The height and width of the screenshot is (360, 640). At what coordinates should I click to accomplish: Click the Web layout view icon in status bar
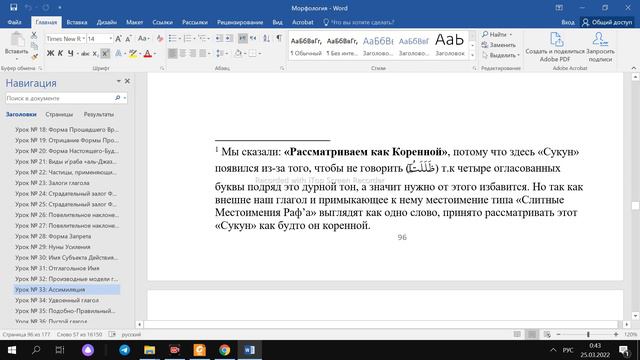[x=547, y=334]
